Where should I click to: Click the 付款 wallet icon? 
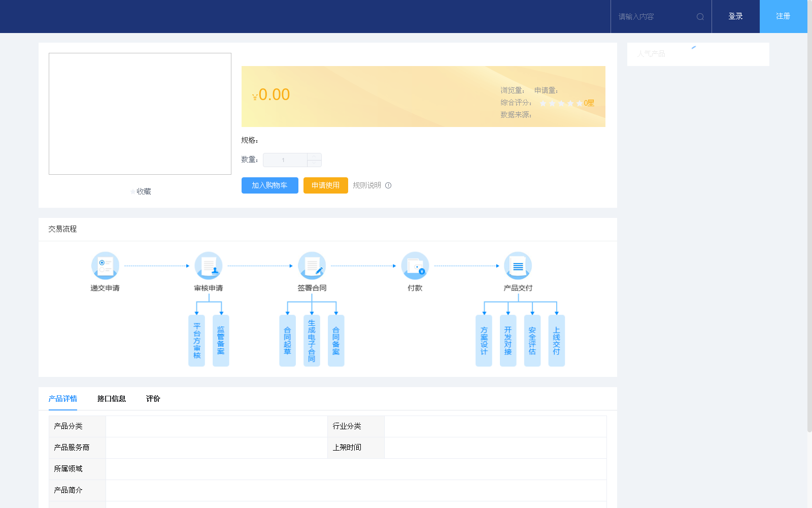[x=415, y=266]
